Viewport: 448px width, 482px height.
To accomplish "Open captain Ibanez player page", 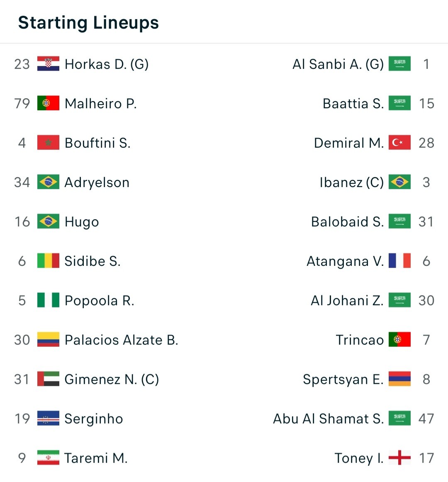I will pyautogui.click(x=351, y=182).
